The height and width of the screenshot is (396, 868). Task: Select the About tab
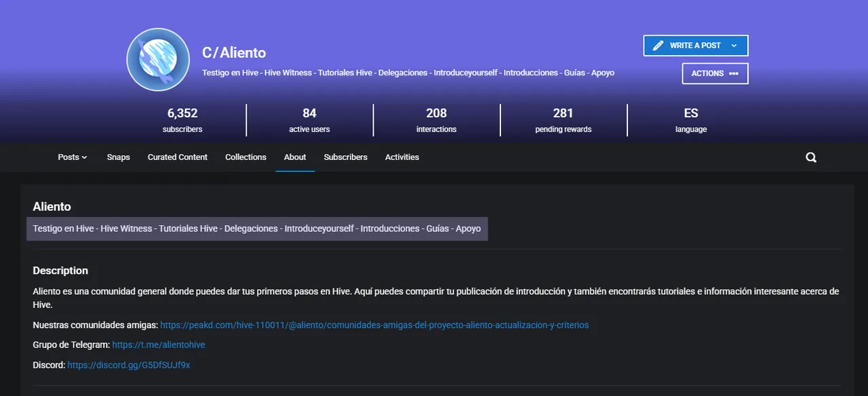pyautogui.click(x=295, y=157)
